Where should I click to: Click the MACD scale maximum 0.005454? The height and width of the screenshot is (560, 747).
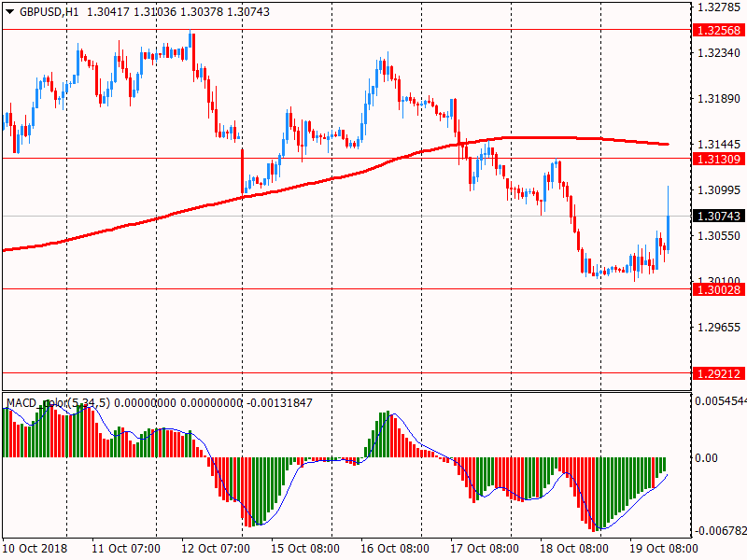[x=720, y=401]
